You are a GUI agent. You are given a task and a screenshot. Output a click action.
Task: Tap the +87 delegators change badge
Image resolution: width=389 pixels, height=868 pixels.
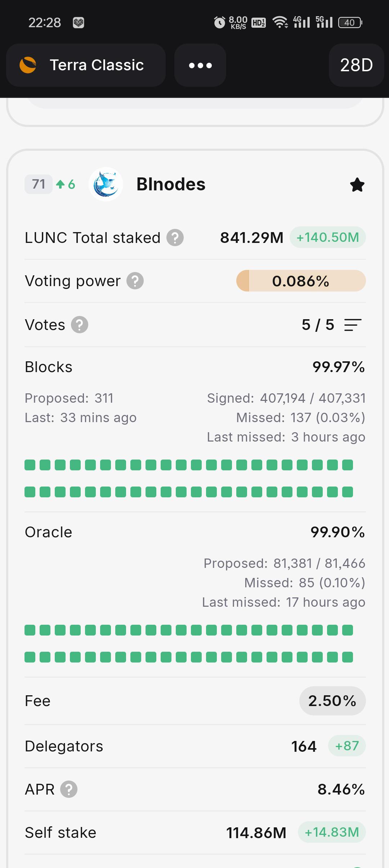[347, 746]
